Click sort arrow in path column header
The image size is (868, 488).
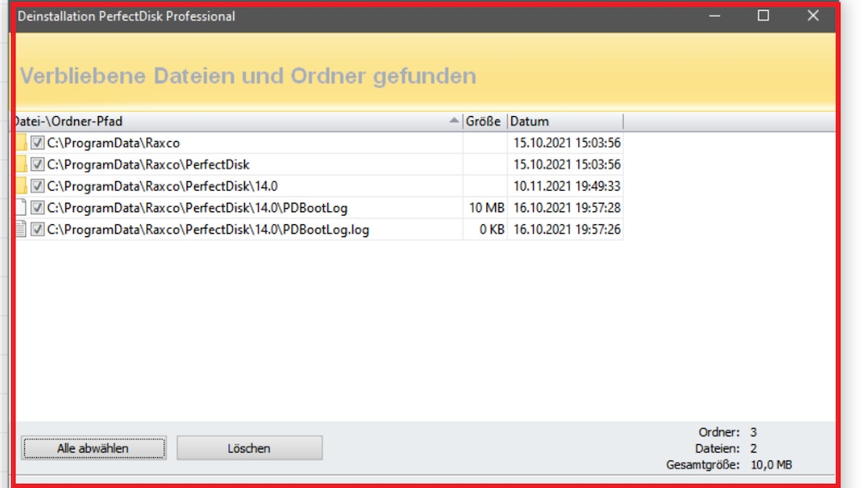point(454,121)
